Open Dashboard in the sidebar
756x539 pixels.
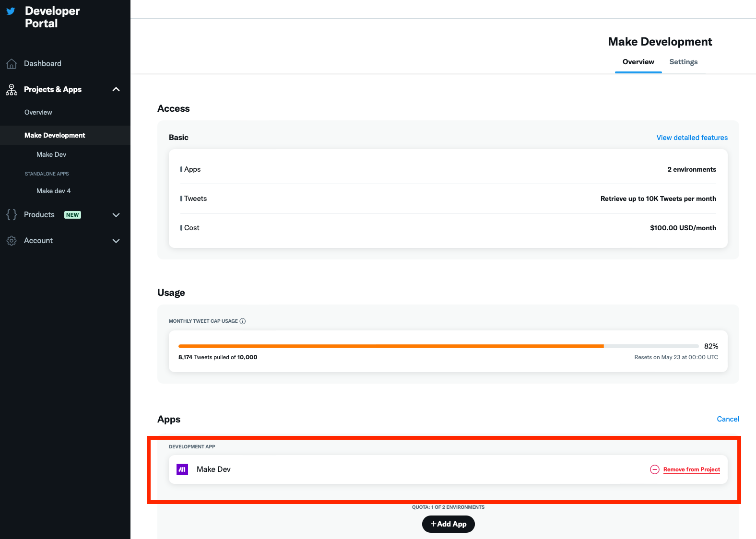click(43, 64)
